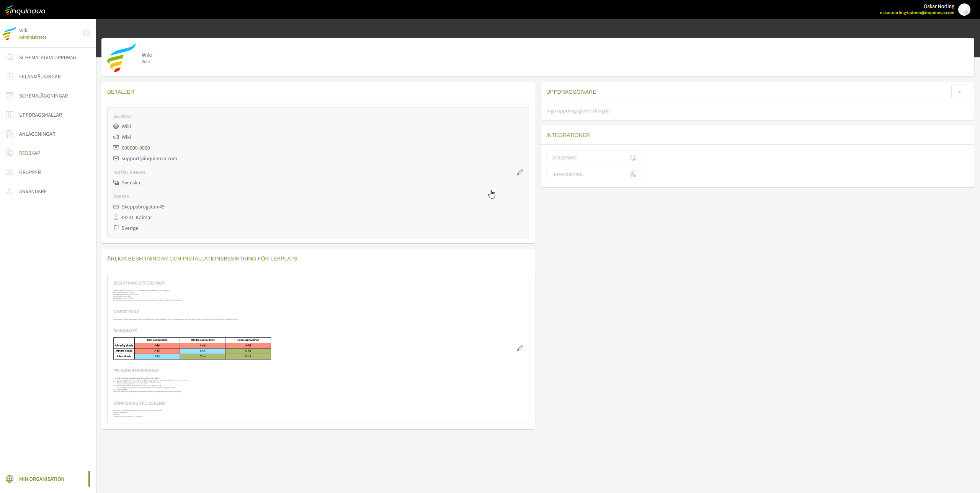980x493 pixels.
Task: Click the Oskar Norling account email link
Action: point(917,13)
